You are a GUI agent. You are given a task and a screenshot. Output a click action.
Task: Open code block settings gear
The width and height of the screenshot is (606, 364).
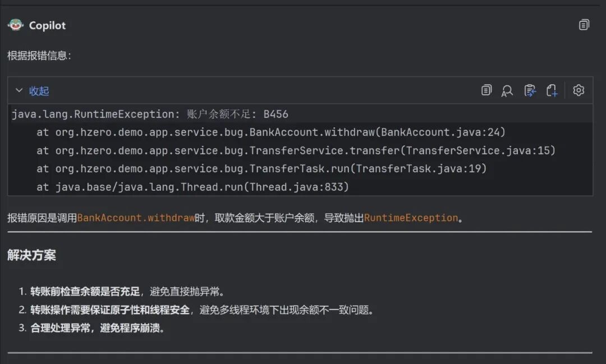pos(579,90)
